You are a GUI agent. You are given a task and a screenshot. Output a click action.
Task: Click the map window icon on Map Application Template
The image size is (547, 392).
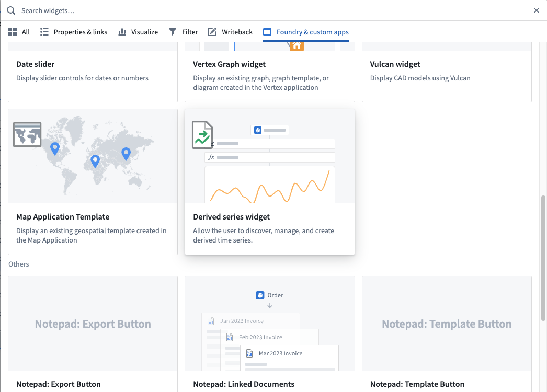pyautogui.click(x=27, y=134)
